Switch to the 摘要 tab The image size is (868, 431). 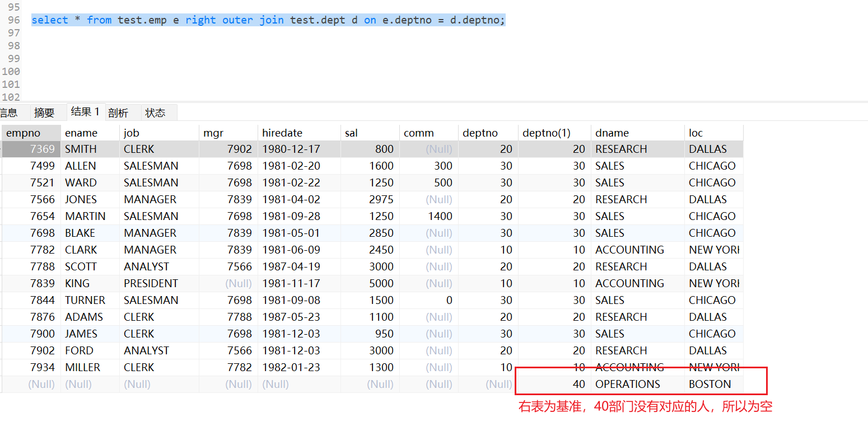pos(44,113)
